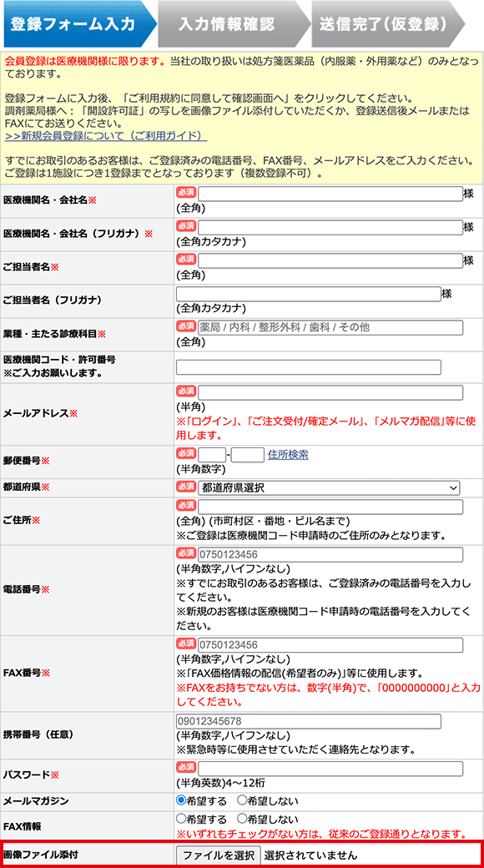Open the 都道府県選択 dropdown

point(329,487)
